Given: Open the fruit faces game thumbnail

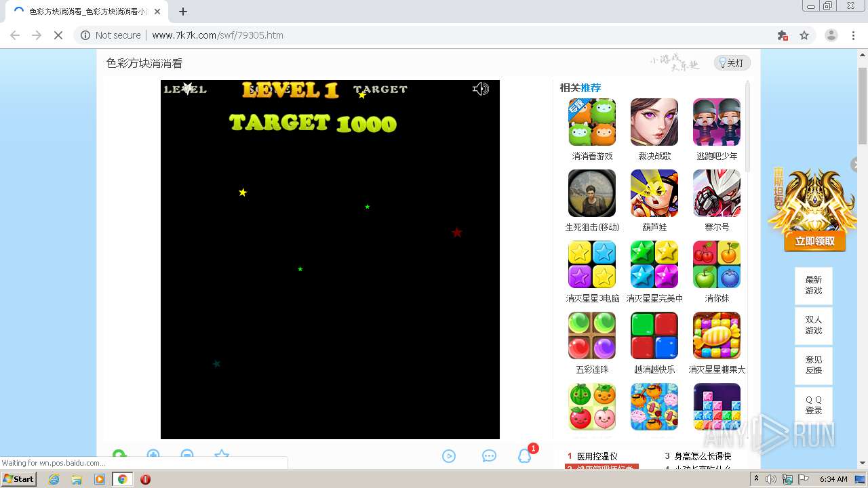Looking at the screenshot, I should (592, 407).
